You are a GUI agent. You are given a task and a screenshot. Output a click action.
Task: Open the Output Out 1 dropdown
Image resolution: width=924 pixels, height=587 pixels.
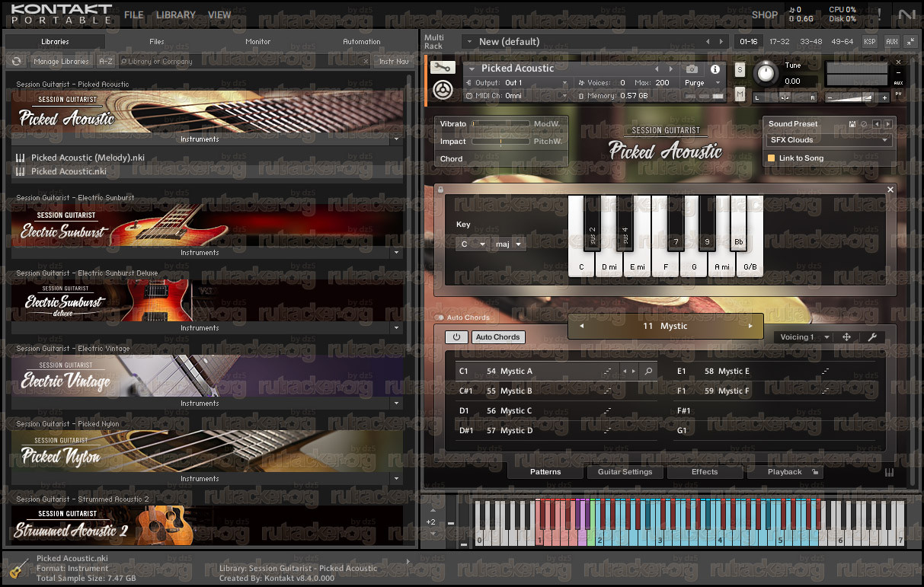coord(516,82)
